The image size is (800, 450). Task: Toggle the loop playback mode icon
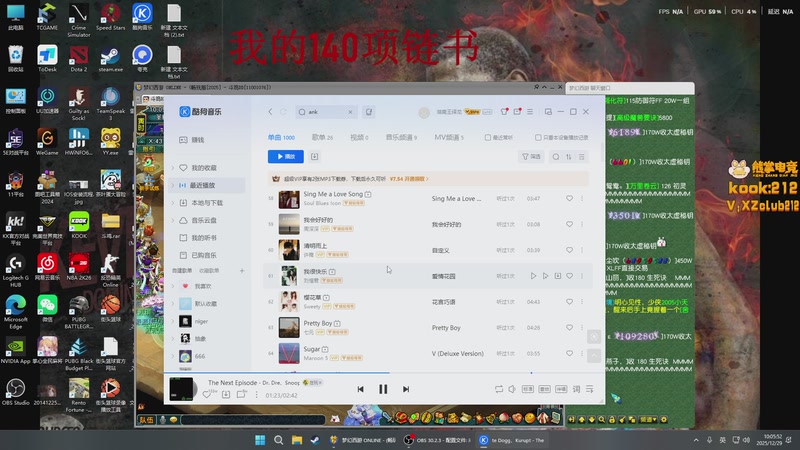[498, 389]
